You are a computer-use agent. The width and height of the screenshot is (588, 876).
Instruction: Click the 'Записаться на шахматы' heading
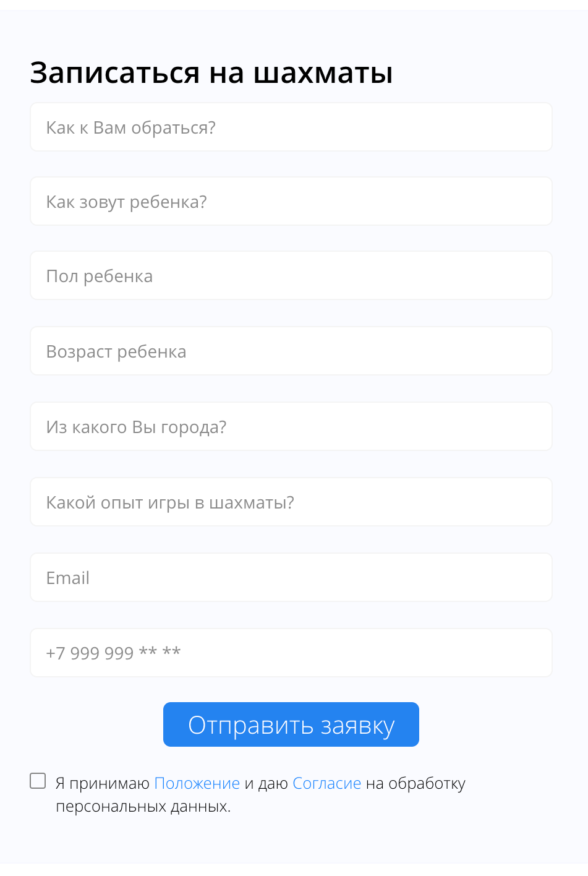(211, 72)
